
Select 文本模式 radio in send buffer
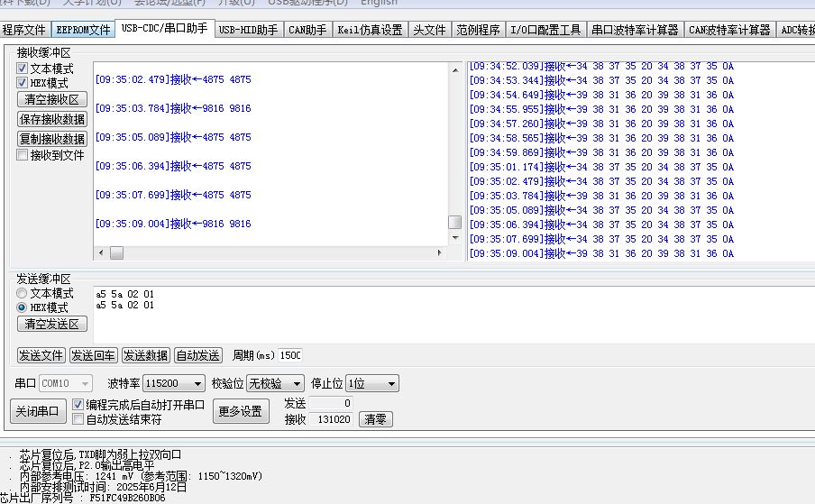(x=23, y=294)
